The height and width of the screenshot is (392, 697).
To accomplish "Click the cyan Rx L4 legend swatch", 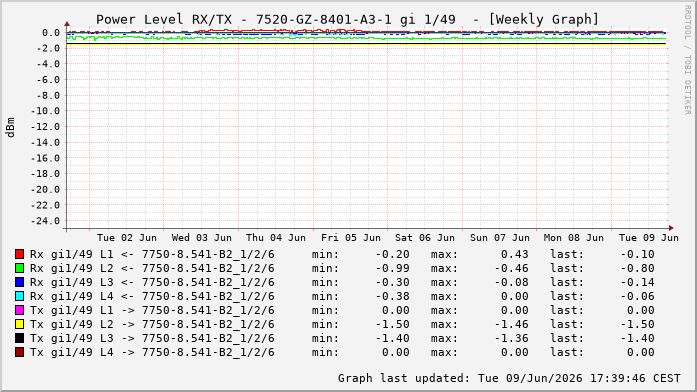I will [x=19, y=296].
